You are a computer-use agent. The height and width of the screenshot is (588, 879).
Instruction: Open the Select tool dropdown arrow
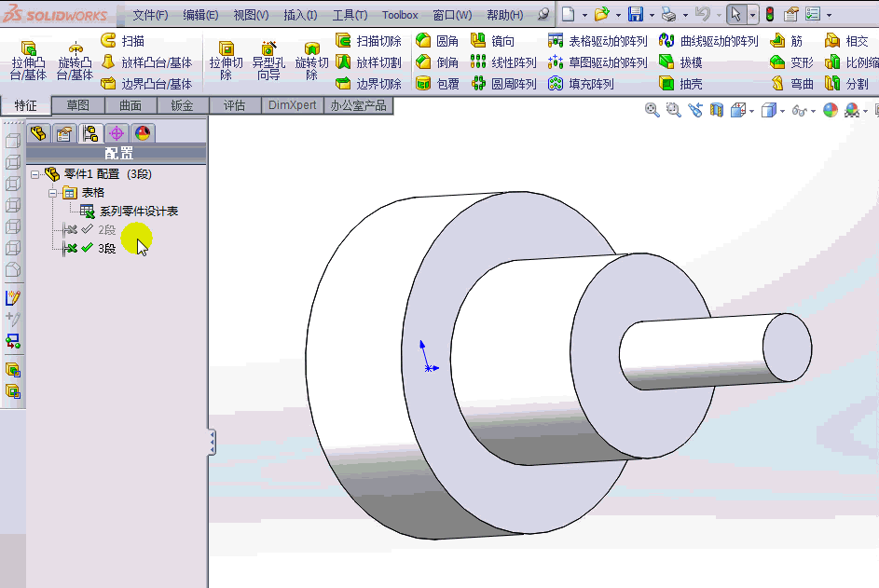coord(753,15)
